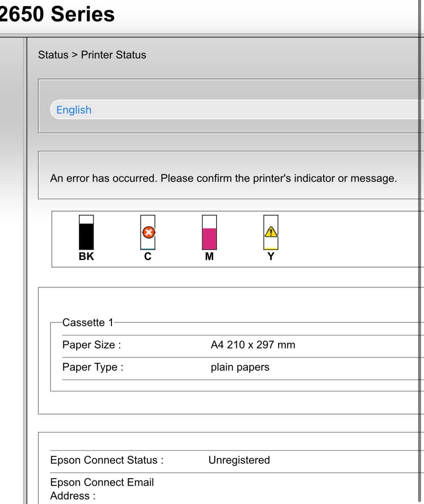424x504 pixels.
Task: Click the cyan cartridge red error icon
Action: 149,232
